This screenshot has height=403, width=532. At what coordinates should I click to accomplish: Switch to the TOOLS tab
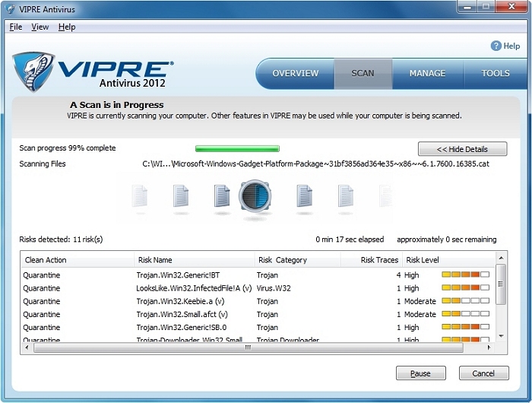click(496, 73)
